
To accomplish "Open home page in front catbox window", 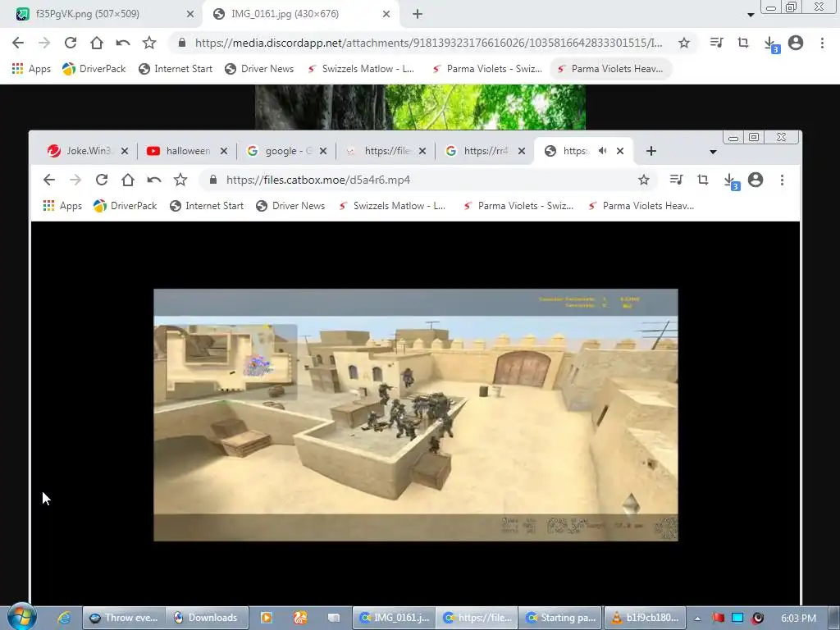I will pyautogui.click(x=127, y=180).
